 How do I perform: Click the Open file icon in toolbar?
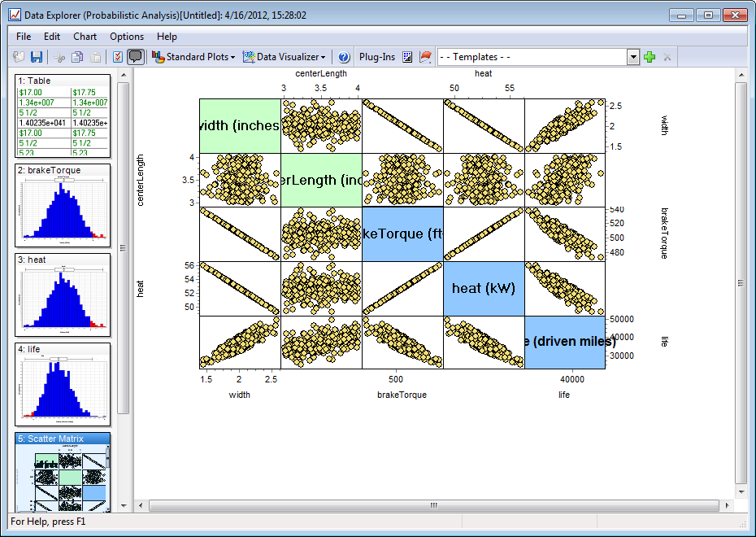(19, 57)
